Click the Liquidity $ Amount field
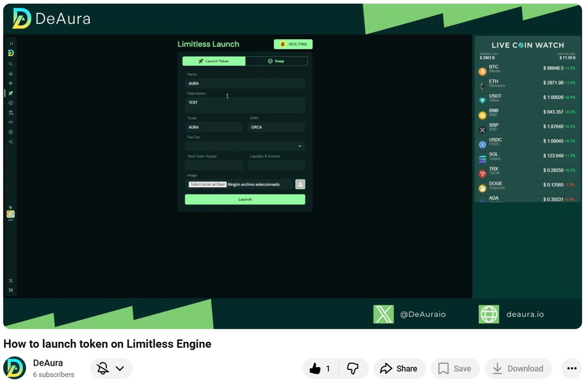588x382 pixels. 276,165
